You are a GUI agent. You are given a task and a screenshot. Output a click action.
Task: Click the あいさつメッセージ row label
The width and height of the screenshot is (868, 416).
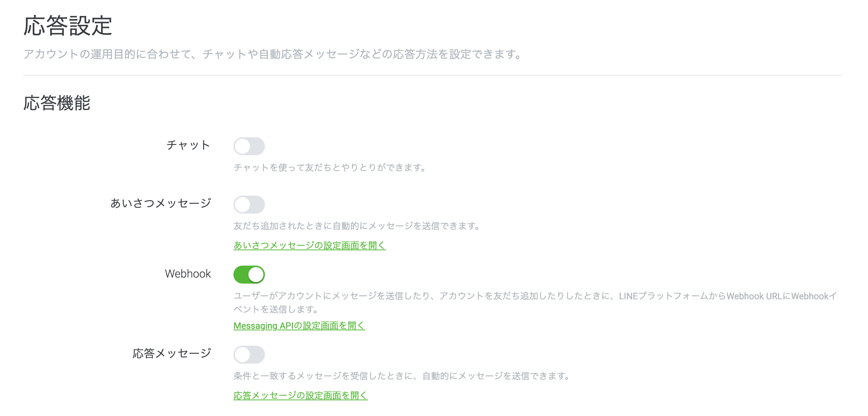(x=161, y=203)
